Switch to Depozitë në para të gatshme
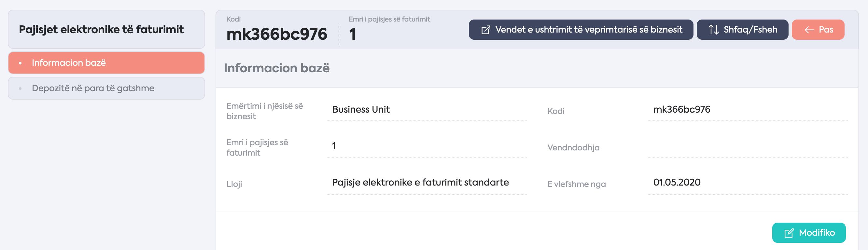This screenshot has height=250, width=868. [106, 88]
